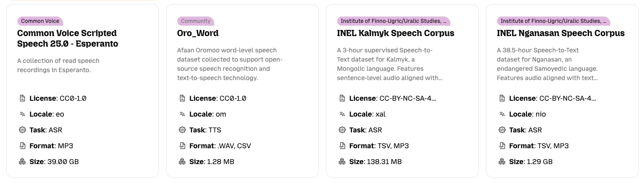The width and height of the screenshot is (644, 183).
Task: Click the size icon on Esperanto card
Action: click(x=22, y=161)
